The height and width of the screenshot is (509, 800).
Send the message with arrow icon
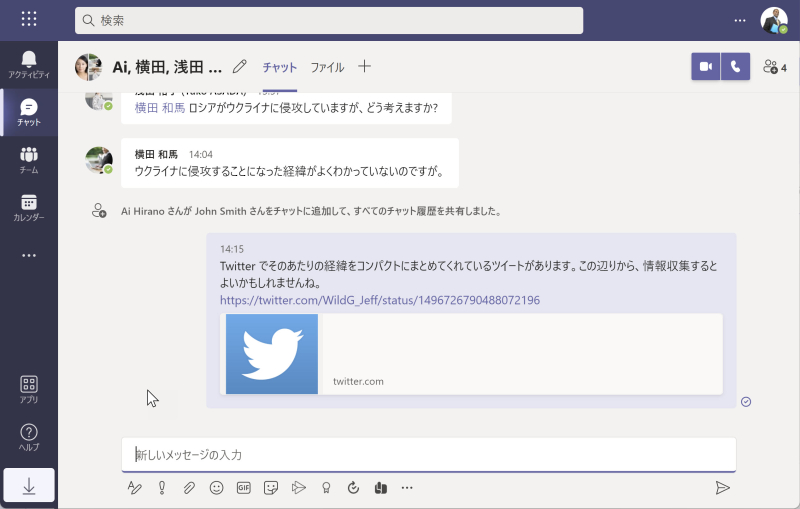[x=722, y=488]
